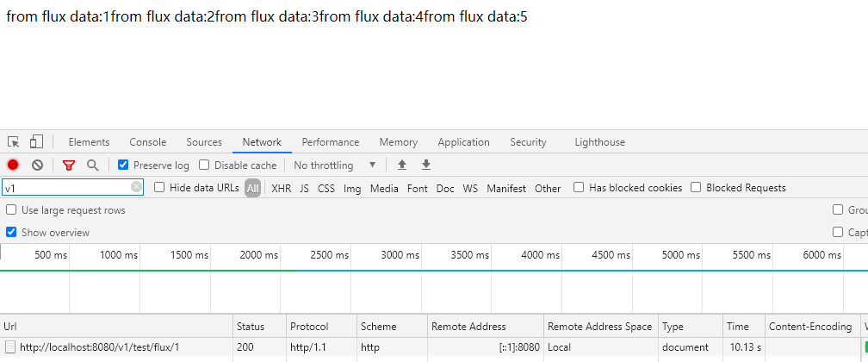Clear the network log
The image size is (868, 362).
(x=37, y=165)
